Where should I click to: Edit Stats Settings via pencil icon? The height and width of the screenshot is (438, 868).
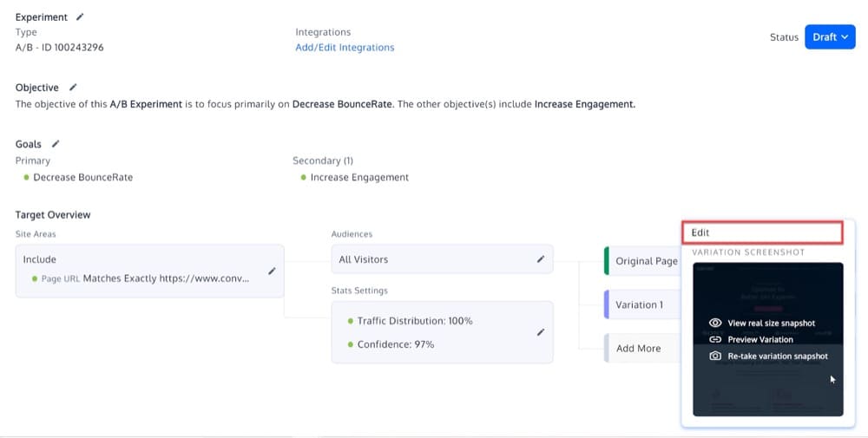tap(541, 332)
